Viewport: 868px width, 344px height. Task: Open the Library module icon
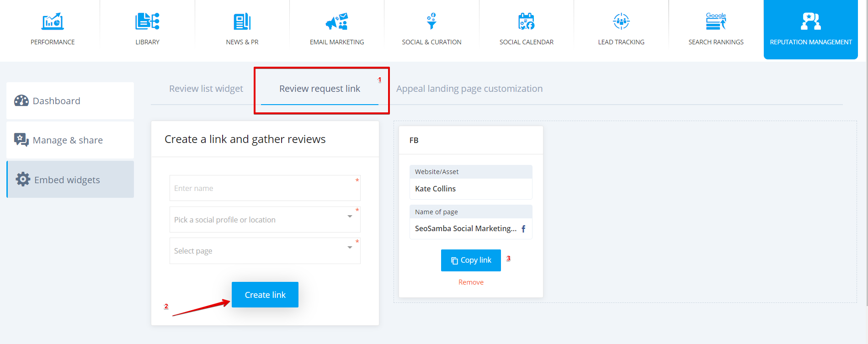pyautogui.click(x=147, y=21)
